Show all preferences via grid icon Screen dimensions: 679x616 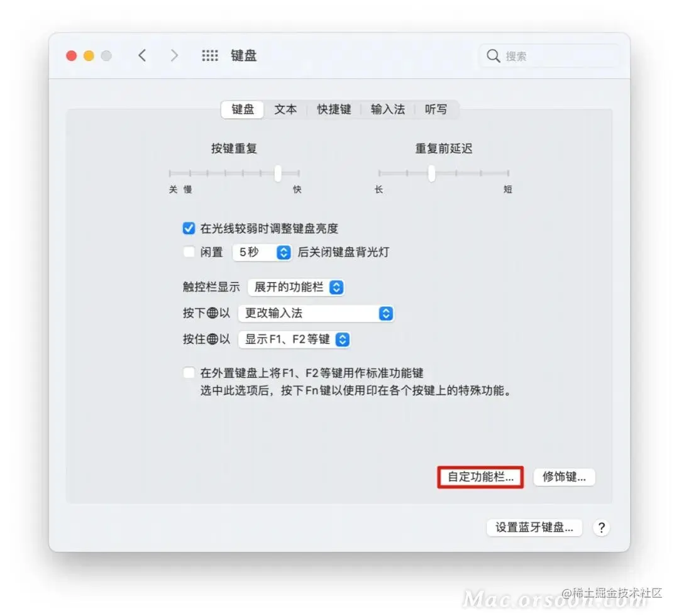[x=210, y=55]
